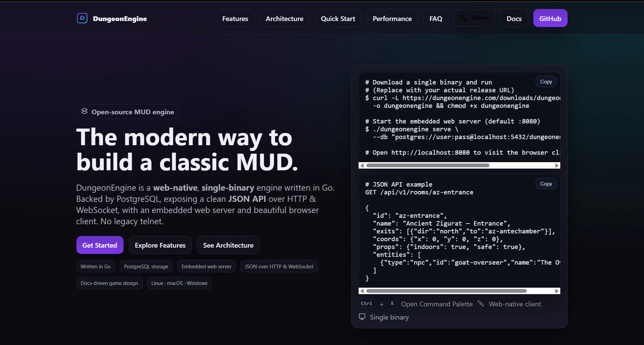Click the DungeonEngine logo icon

coord(82,18)
